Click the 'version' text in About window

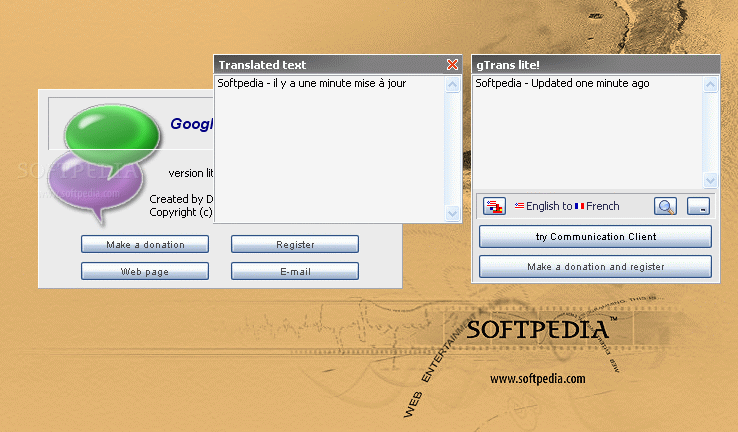[x=186, y=173]
